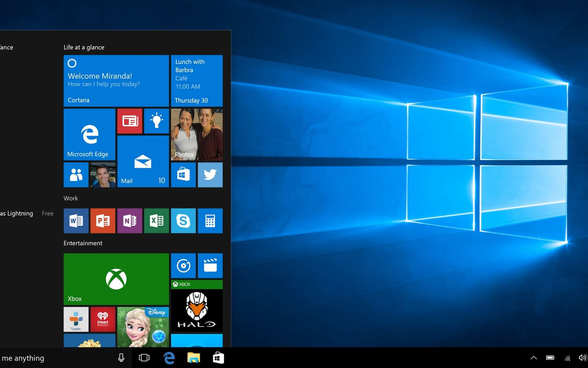
Task: Click the volume speaker icon in tray
Action: click(x=583, y=358)
